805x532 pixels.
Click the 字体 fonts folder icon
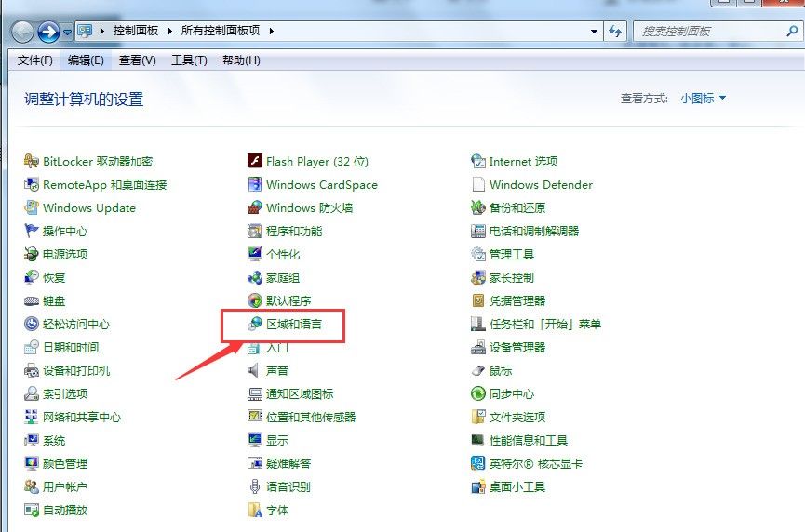255,510
